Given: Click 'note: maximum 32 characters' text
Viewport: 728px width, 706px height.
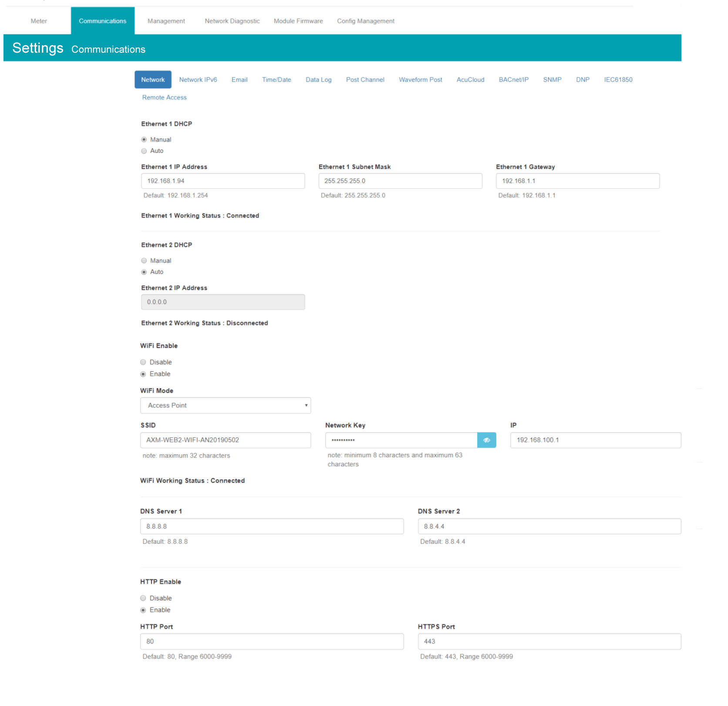Looking at the screenshot, I should [x=186, y=456].
